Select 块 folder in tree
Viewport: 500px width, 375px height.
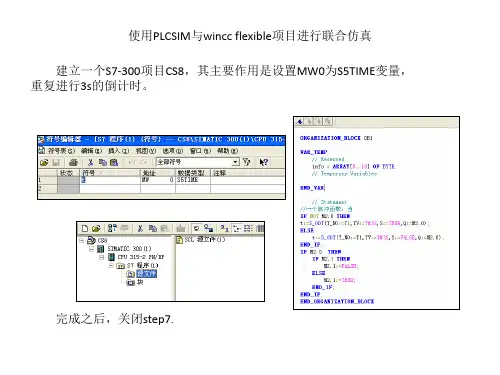135,282
